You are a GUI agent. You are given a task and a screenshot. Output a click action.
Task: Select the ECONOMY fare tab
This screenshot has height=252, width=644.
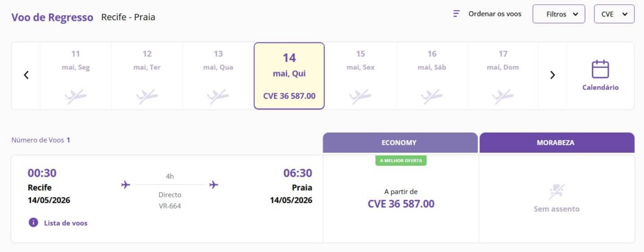click(x=399, y=143)
